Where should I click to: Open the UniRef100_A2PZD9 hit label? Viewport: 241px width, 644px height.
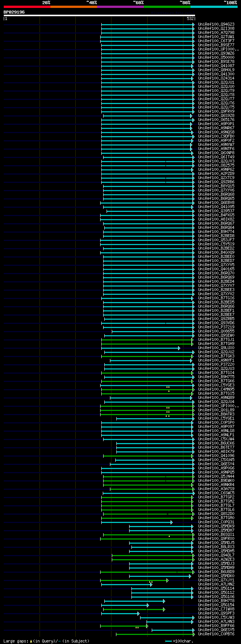(216, 173)
